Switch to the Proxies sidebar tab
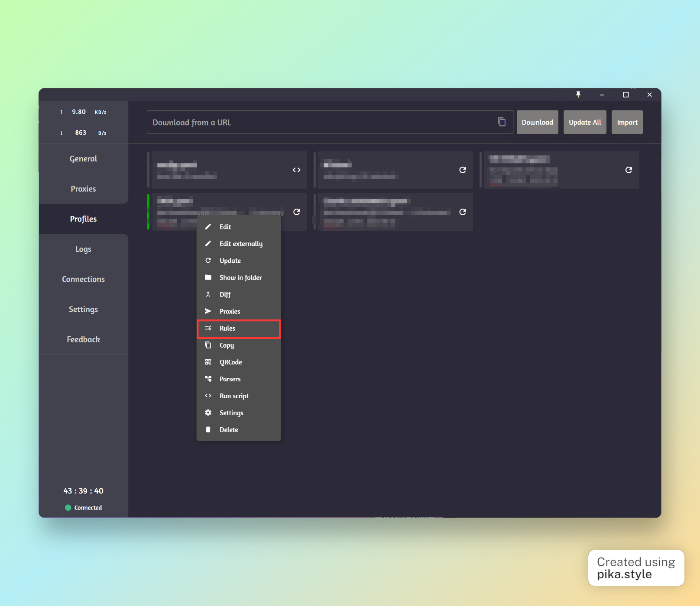Screen dimensions: 700x606 coord(83,189)
